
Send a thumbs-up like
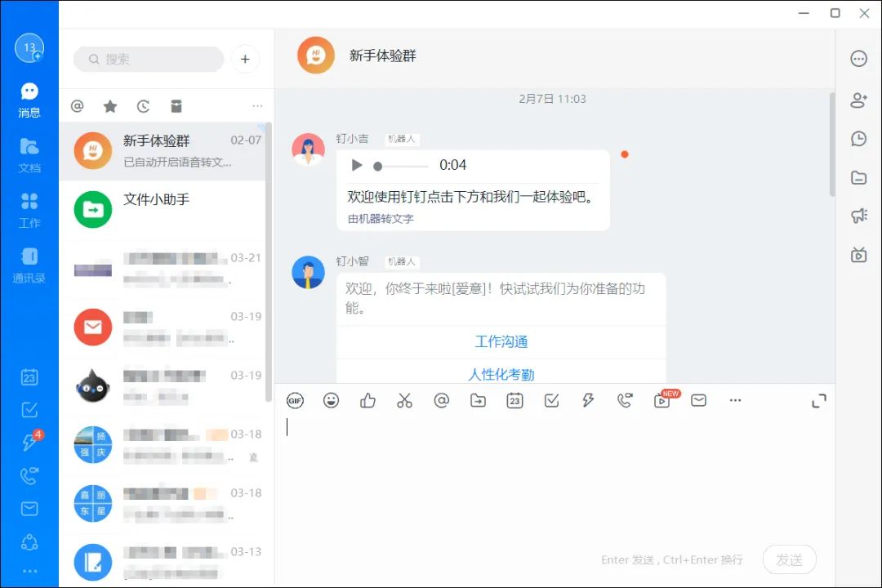coord(367,401)
